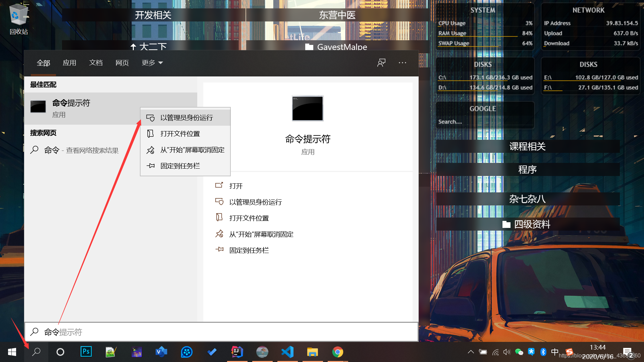Click the Windows Start button
This screenshot has height=362, width=644.
click(12, 352)
